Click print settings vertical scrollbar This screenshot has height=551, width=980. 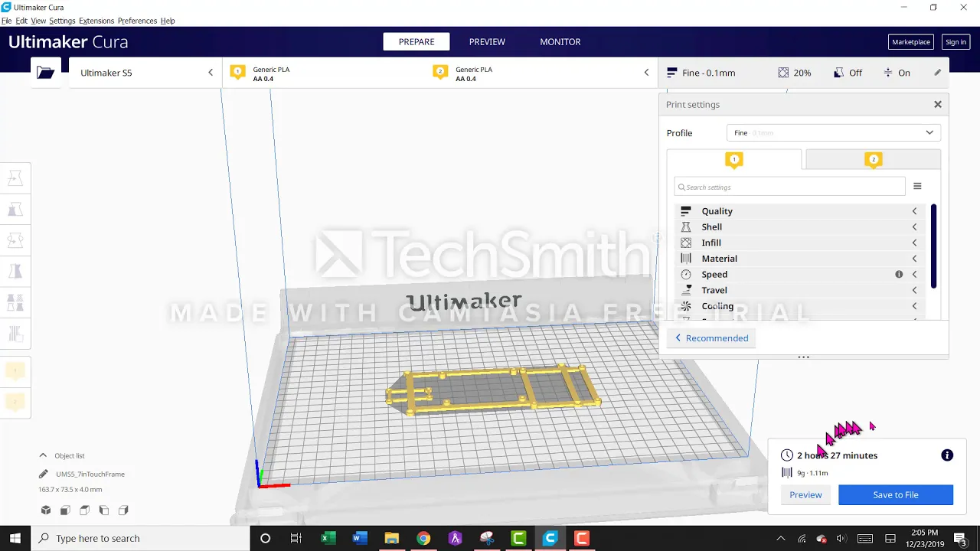[933, 246]
